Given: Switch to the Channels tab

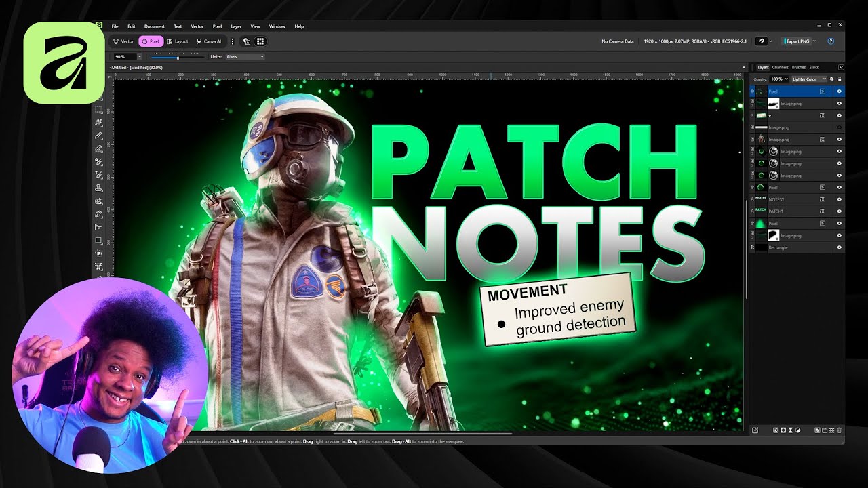Looking at the screenshot, I should point(780,67).
